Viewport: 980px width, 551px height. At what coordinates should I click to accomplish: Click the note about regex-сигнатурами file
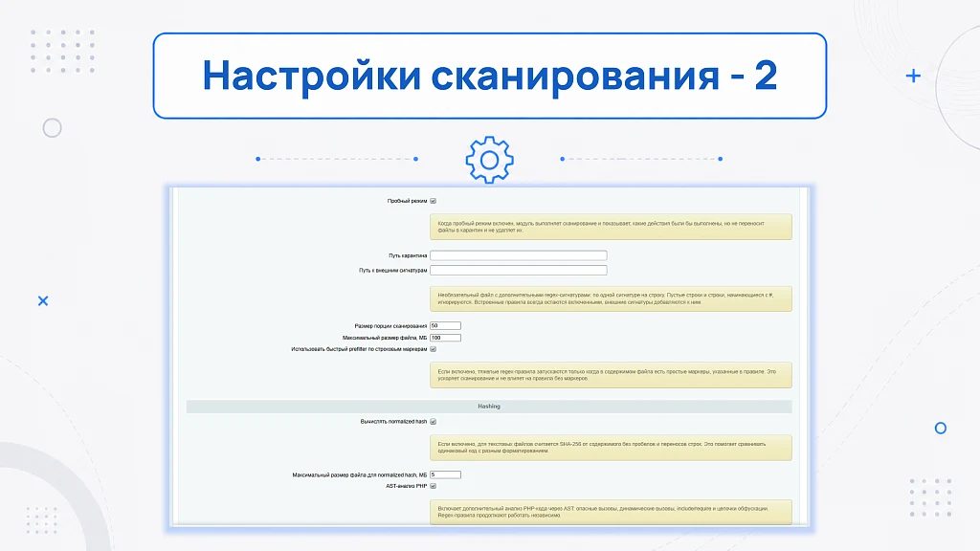(611, 298)
